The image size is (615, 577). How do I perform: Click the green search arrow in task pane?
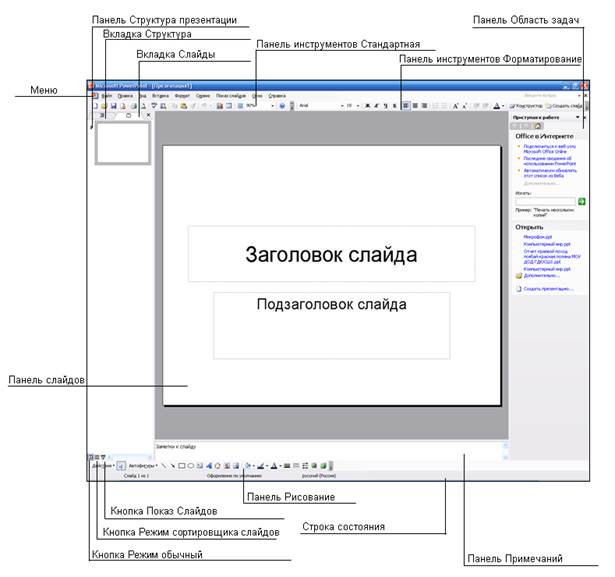click(x=581, y=201)
